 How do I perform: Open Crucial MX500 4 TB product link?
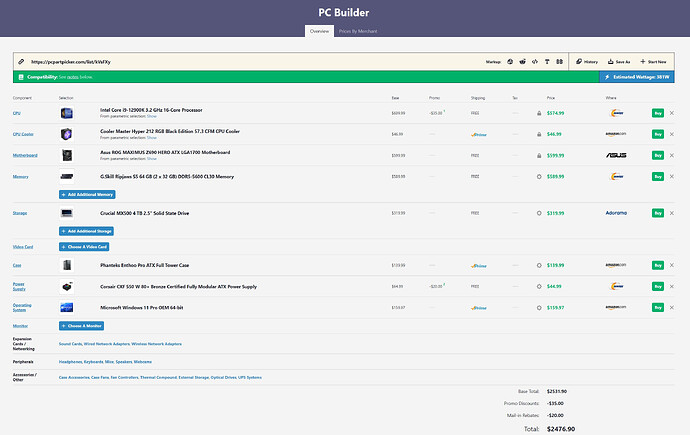144,213
